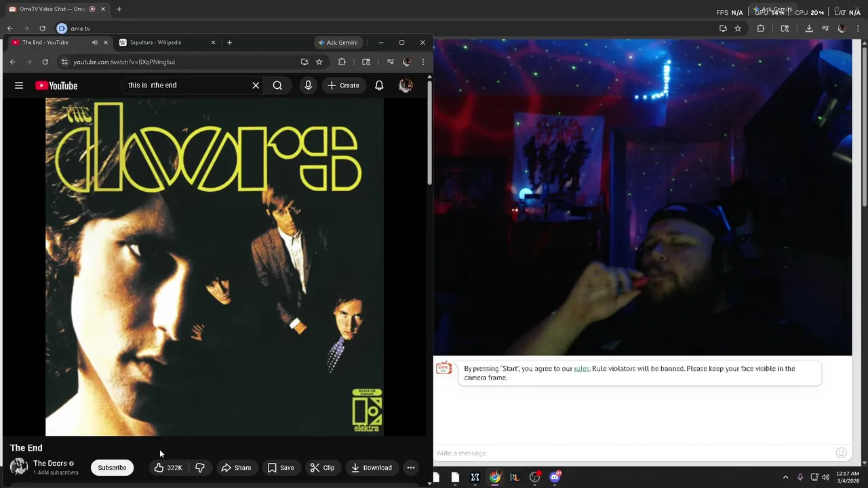Open Chrome from the taskbar
Screen dimensions: 868x488
pyautogui.click(x=495, y=477)
